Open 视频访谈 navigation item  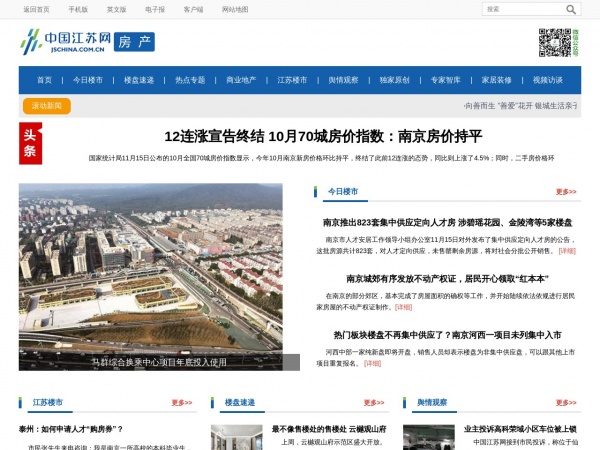click(548, 80)
